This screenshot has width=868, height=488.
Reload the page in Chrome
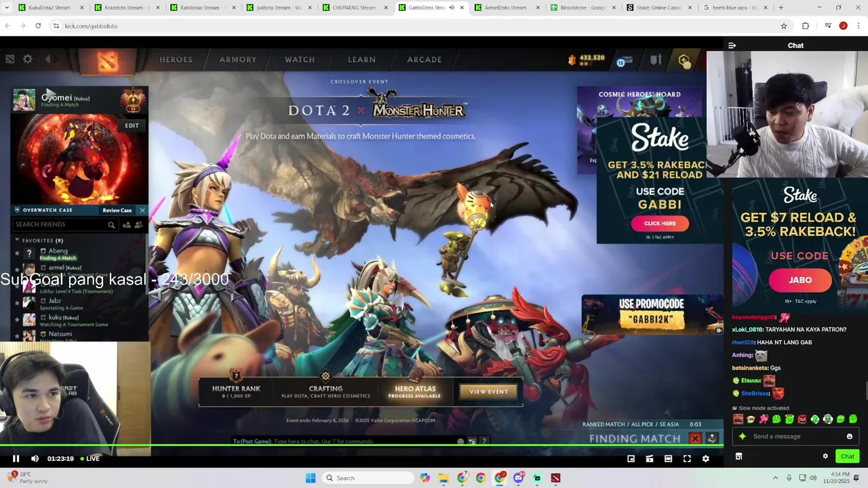pos(38,26)
